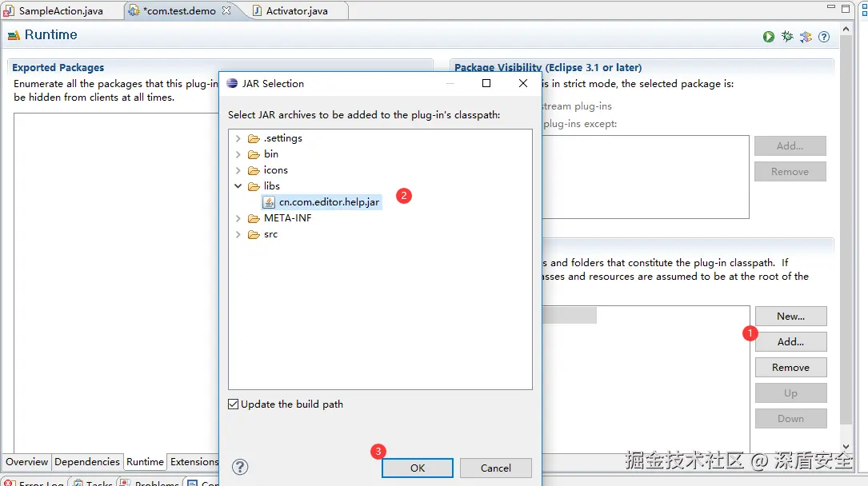Open the Dependencies tab
This screenshot has width=868, height=486.
(x=87, y=462)
